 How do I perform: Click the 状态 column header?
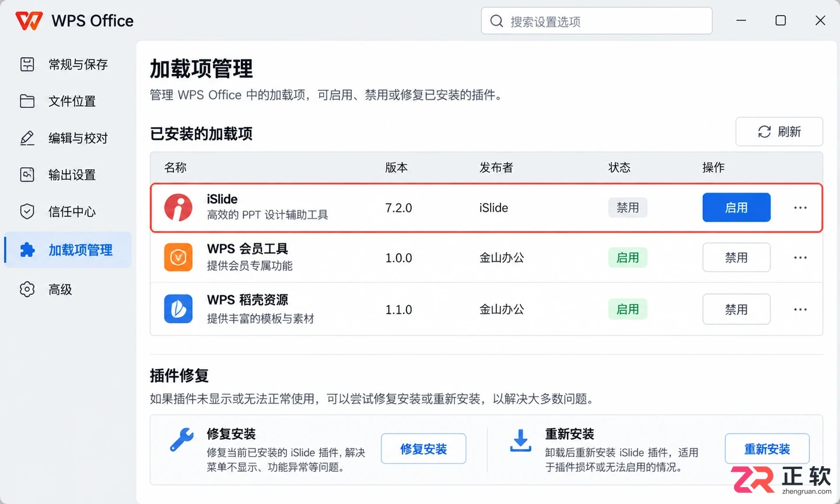point(619,167)
